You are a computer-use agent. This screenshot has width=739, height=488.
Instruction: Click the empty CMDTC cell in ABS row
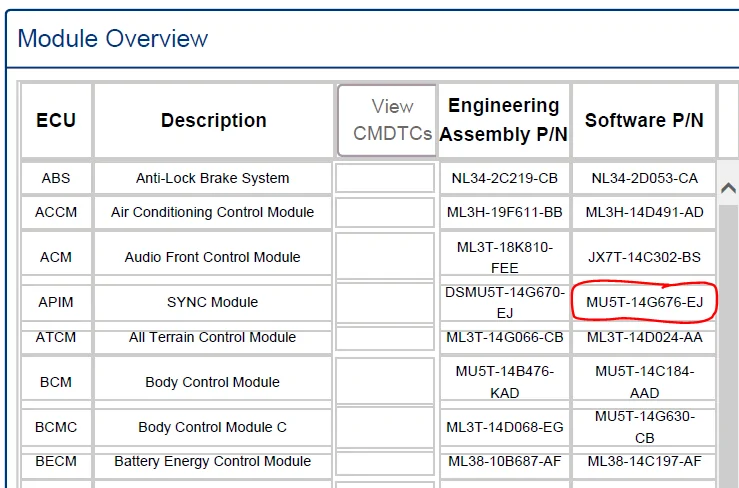coord(385,178)
